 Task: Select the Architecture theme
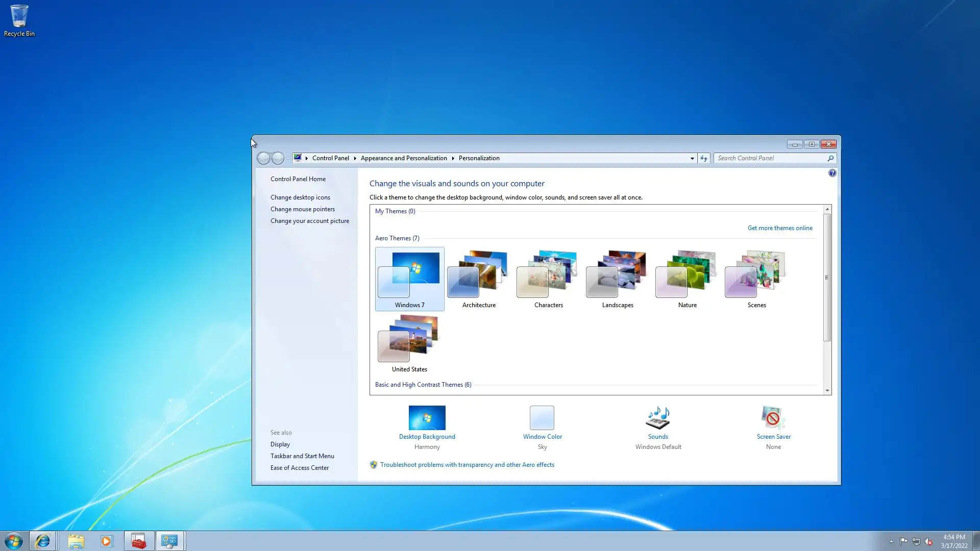478,279
